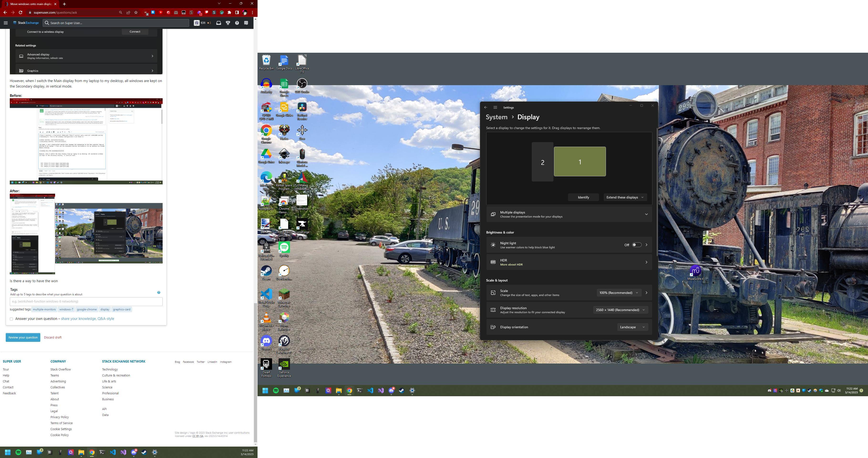Open Stack Exchange inbox icon
Viewport: 868px width, 458px height.
click(x=218, y=23)
